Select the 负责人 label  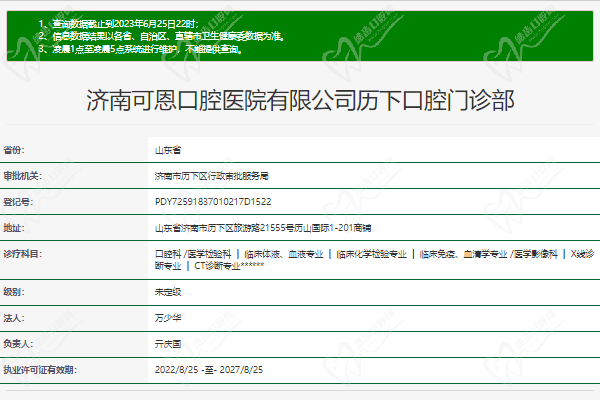(x=18, y=344)
